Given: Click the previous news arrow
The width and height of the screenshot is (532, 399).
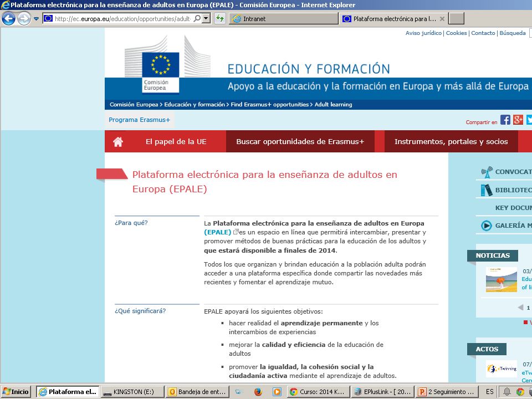Looking at the screenshot, I should 520,308.
